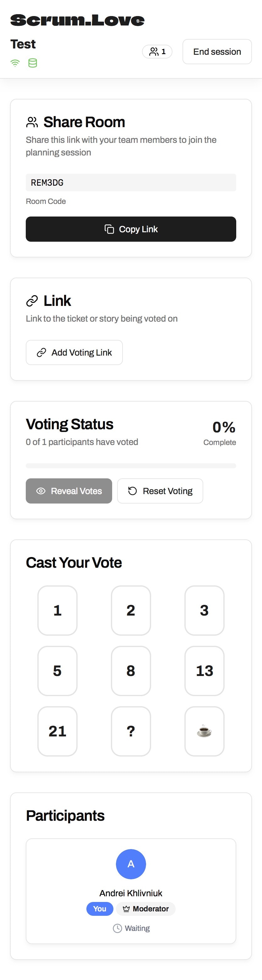Screen dimensions: 262x980
Task: Vote with the coffee cup card
Action: click(204, 731)
